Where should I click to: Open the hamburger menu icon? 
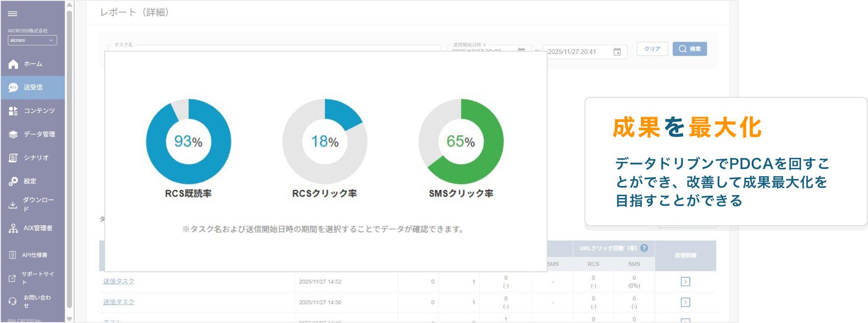pyautogui.click(x=12, y=14)
